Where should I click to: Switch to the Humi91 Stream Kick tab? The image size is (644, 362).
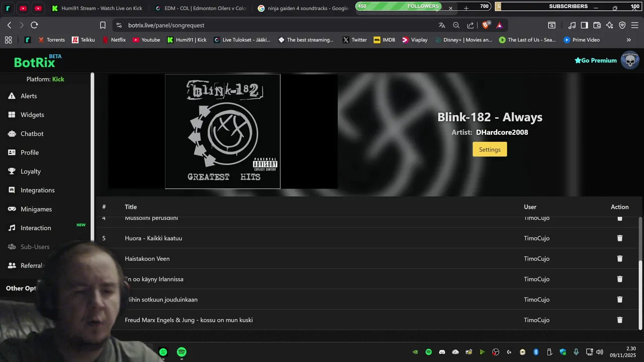(97, 9)
